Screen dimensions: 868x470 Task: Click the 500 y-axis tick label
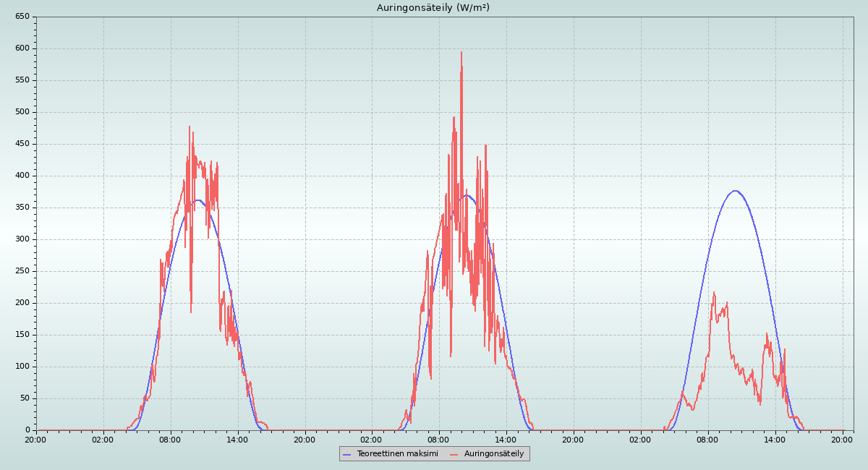pyautogui.click(x=22, y=112)
